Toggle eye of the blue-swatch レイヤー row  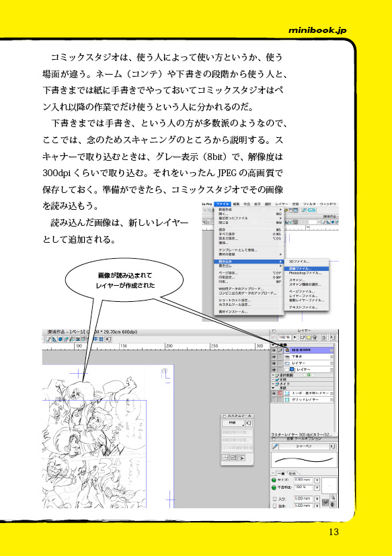(x=274, y=370)
